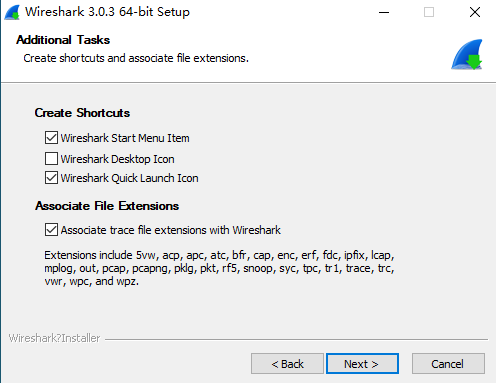This screenshot has width=496, height=383.
Task: Click the Wireshark installer logo with green arrow
Action: (467, 54)
